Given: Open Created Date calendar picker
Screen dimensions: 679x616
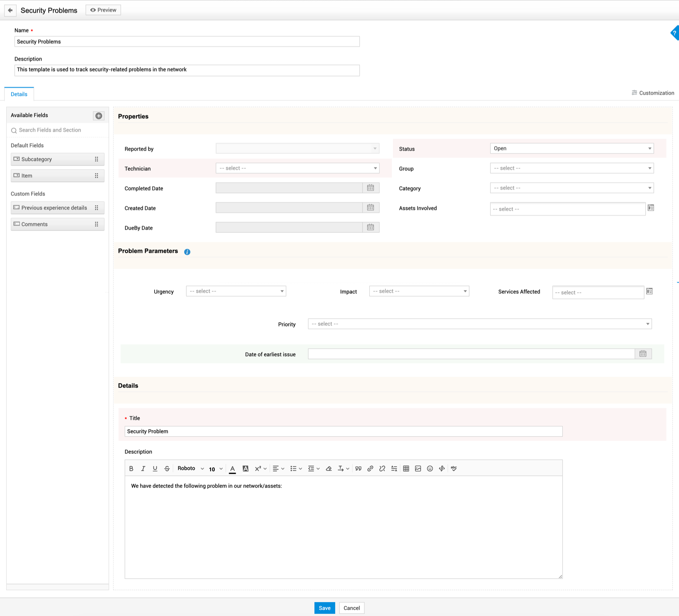Looking at the screenshot, I should click(x=371, y=208).
